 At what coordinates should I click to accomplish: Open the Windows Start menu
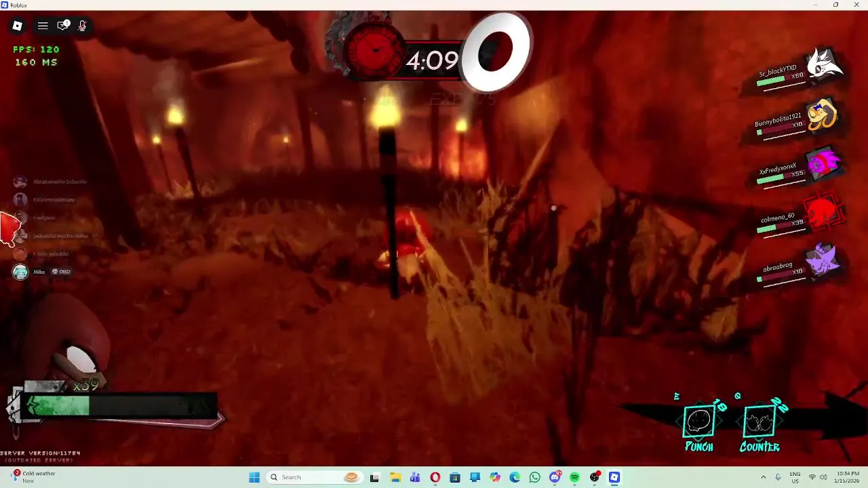tap(254, 477)
